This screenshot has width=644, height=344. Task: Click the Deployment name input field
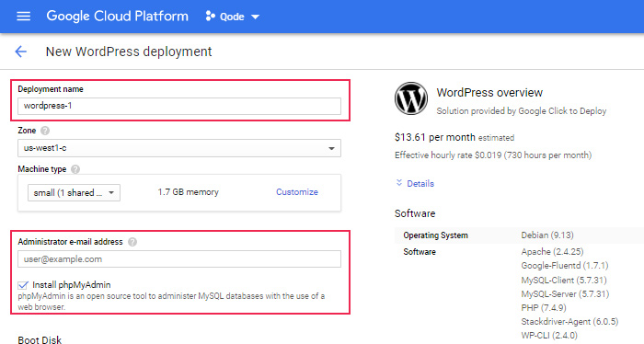[179, 106]
